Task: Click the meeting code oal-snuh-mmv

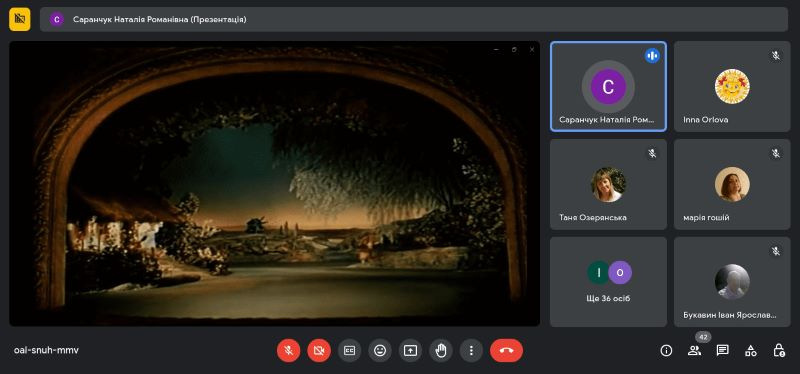Action: point(46,351)
